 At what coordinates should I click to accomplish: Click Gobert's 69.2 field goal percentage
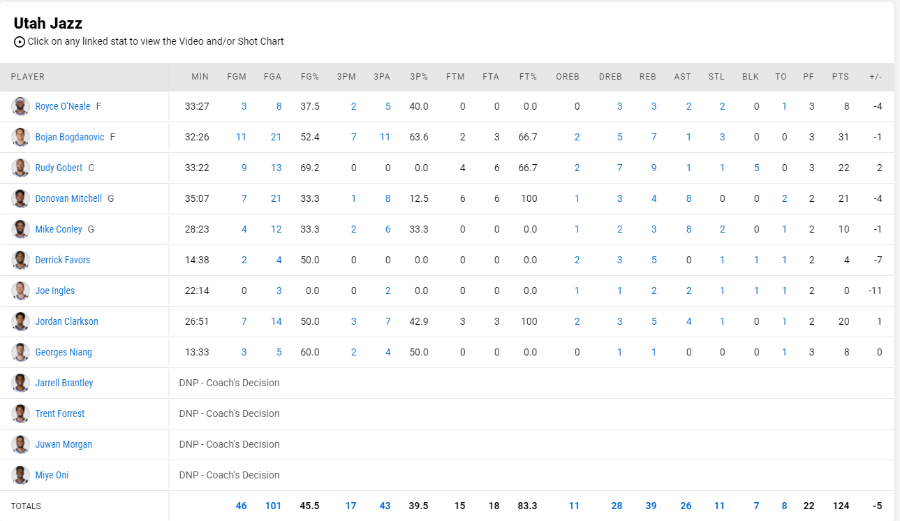pyautogui.click(x=310, y=168)
